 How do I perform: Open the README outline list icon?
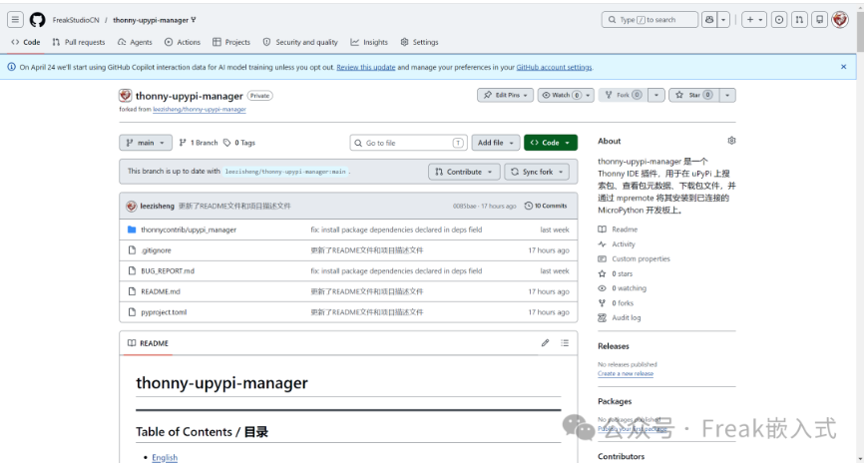tap(565, 343)
